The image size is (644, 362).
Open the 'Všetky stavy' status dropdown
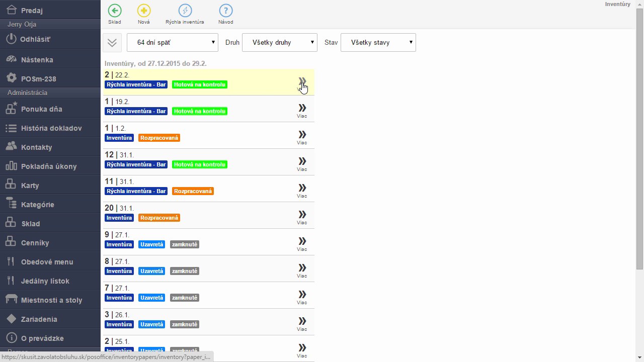click(378, 42)
